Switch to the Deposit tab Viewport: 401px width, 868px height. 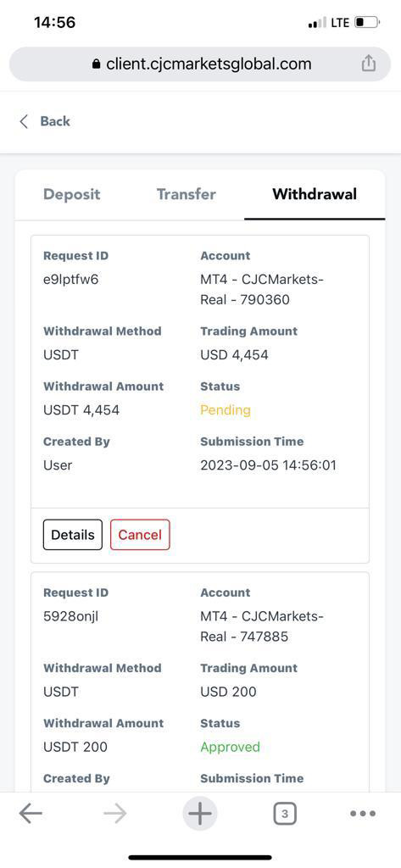72,194
